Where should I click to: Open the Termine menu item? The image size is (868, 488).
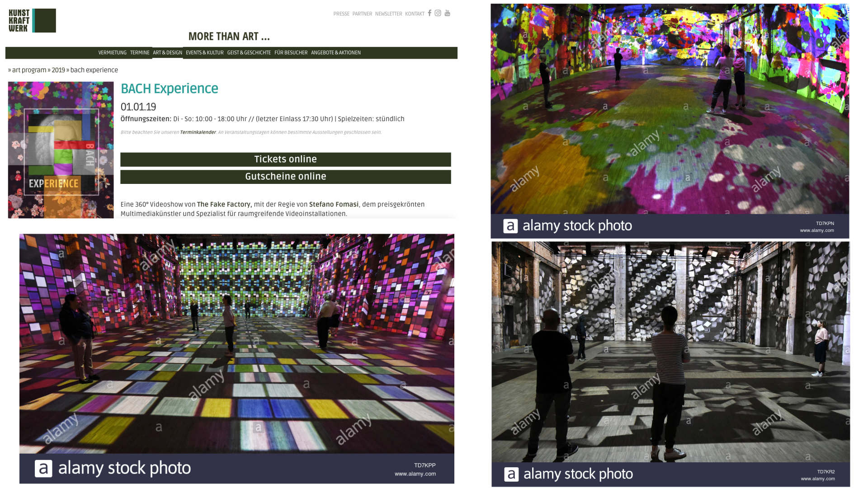(140, 53)
